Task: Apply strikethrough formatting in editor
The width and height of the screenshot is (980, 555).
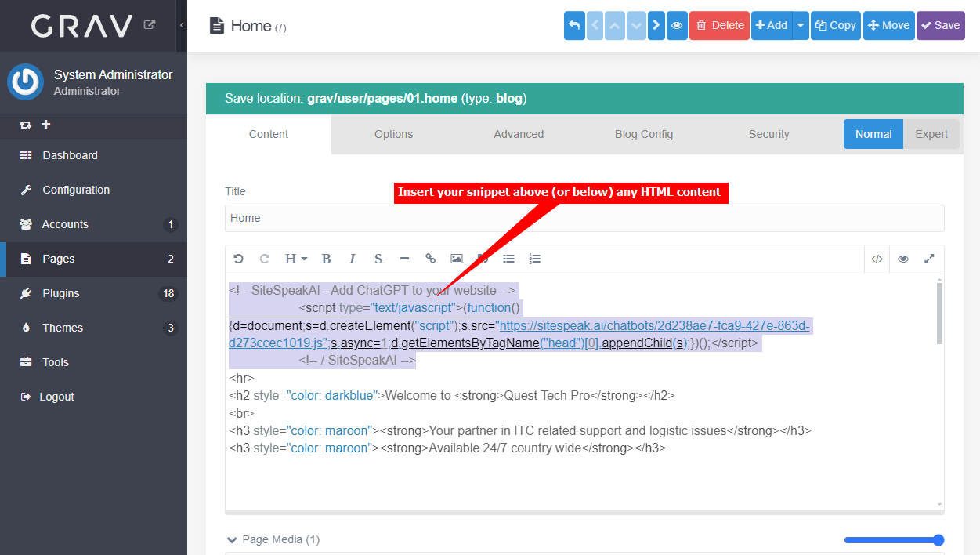Action: point(378,259)
